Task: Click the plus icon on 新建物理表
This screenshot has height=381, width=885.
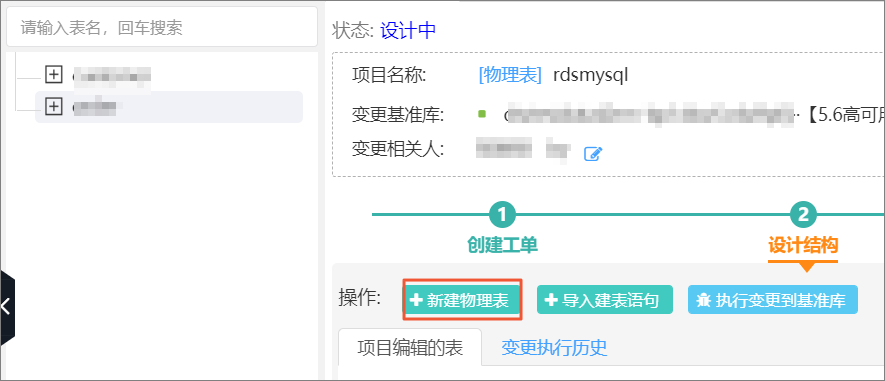Action: (416, 300)
